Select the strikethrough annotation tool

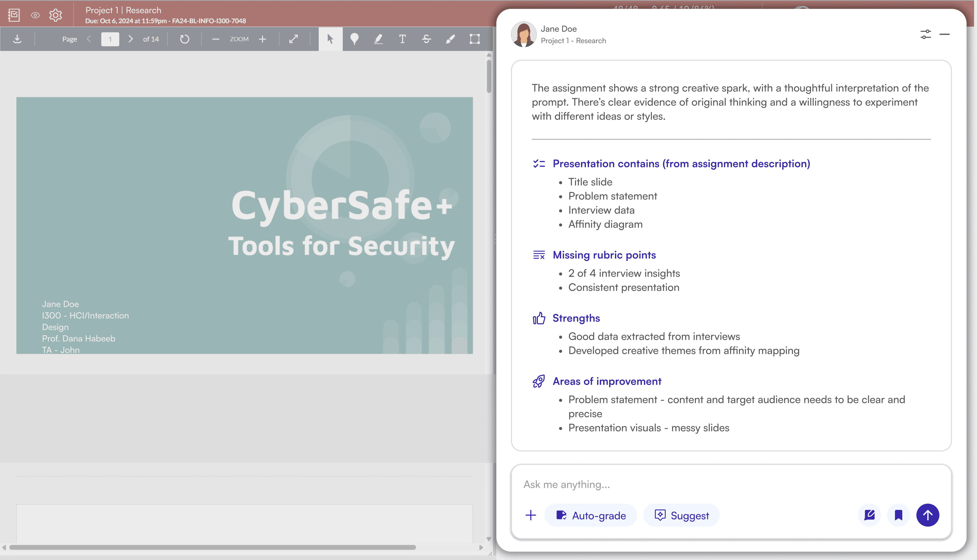(x=426, y=39)
